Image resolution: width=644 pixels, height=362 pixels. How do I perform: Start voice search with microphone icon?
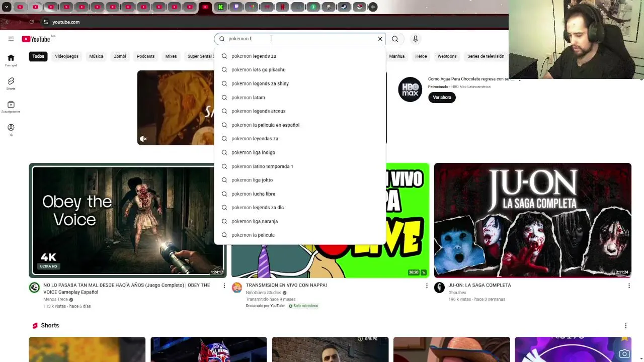[415, 39]
